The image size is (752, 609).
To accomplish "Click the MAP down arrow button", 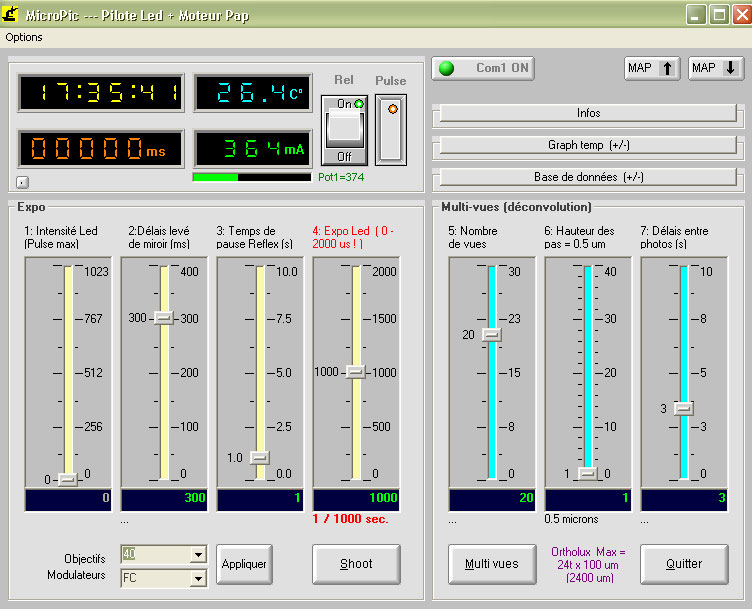I will point(716,68).
